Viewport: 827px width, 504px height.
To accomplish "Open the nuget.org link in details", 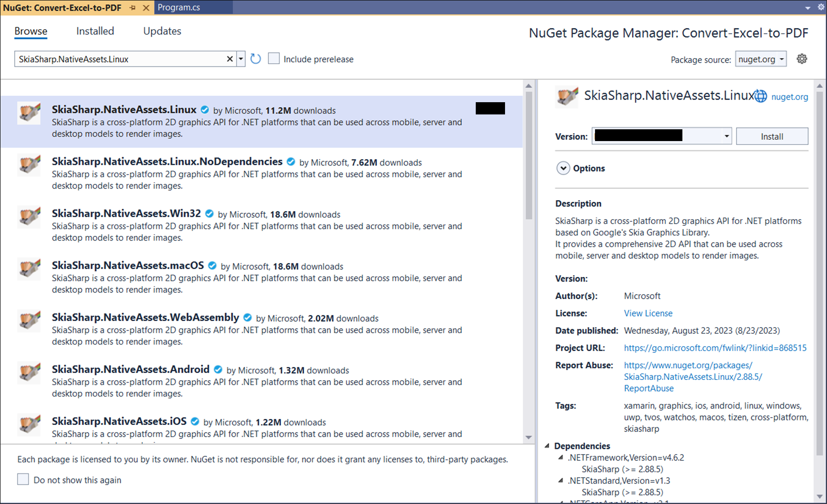I will tap(789, 97).
